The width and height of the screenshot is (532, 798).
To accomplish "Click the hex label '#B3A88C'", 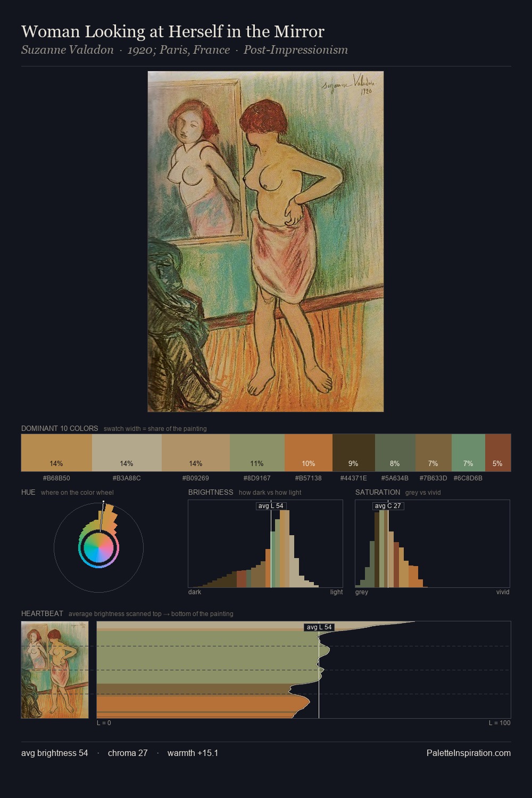I will click(127, 478).
